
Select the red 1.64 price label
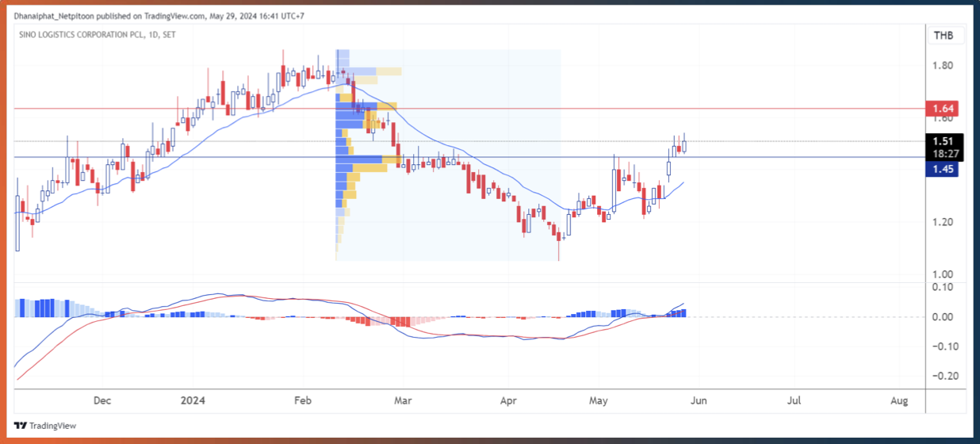(x=942, y=108)
